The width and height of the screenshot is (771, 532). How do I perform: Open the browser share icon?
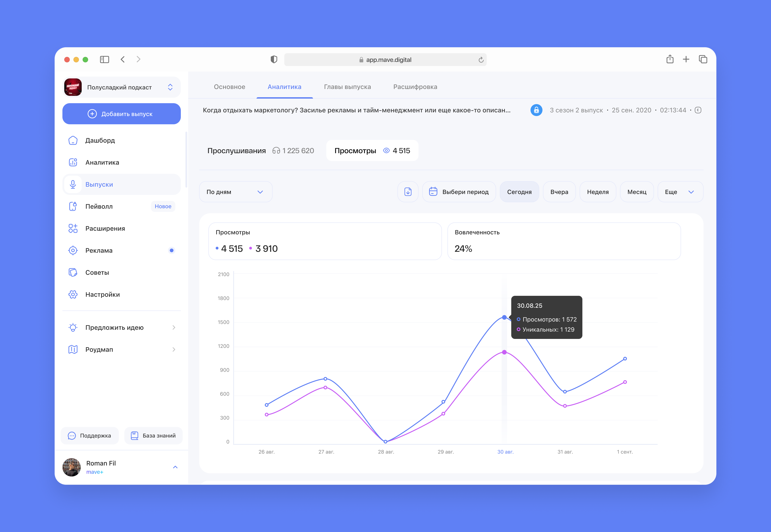pyautogui.click(x=670, y=59)
